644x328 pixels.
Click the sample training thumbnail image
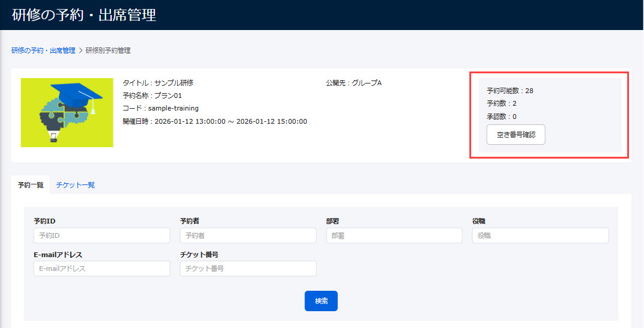click(x=67, y=112)
